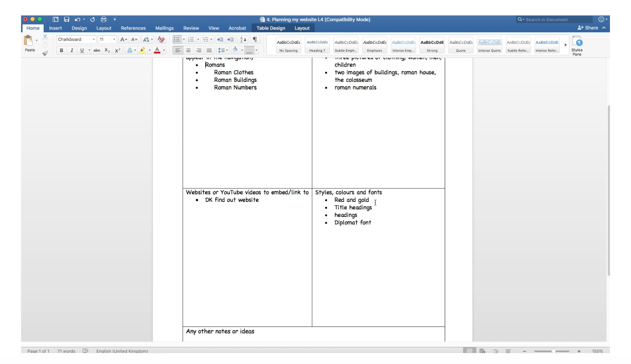This screenshot has width=631, height=364.
Task: Apply the red font color swatch
Action: tap(157, 50)
